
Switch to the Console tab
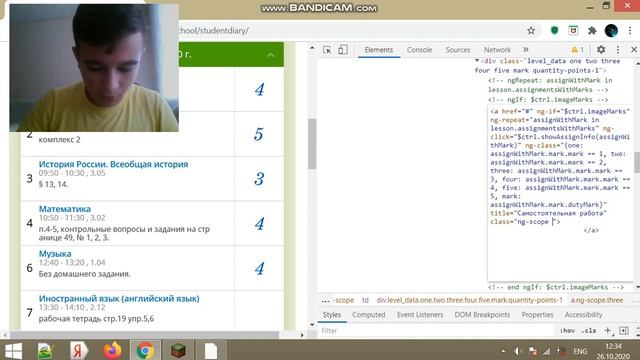419,50
